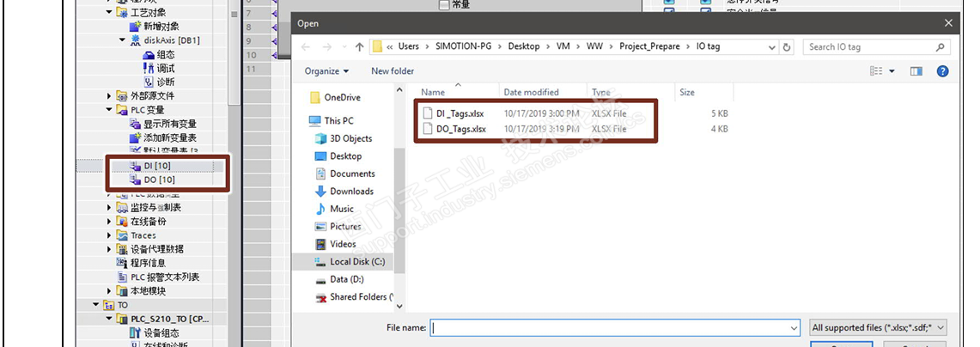
Task: Open PLC 报警文本列表
Action: click(x=165, y=277)
